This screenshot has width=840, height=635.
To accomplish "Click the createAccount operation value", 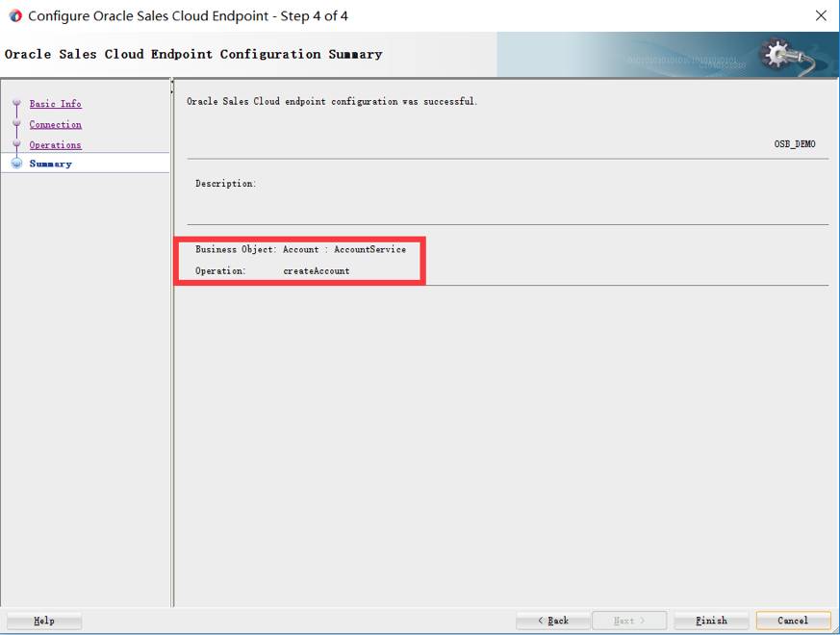I will coord(316,270).
